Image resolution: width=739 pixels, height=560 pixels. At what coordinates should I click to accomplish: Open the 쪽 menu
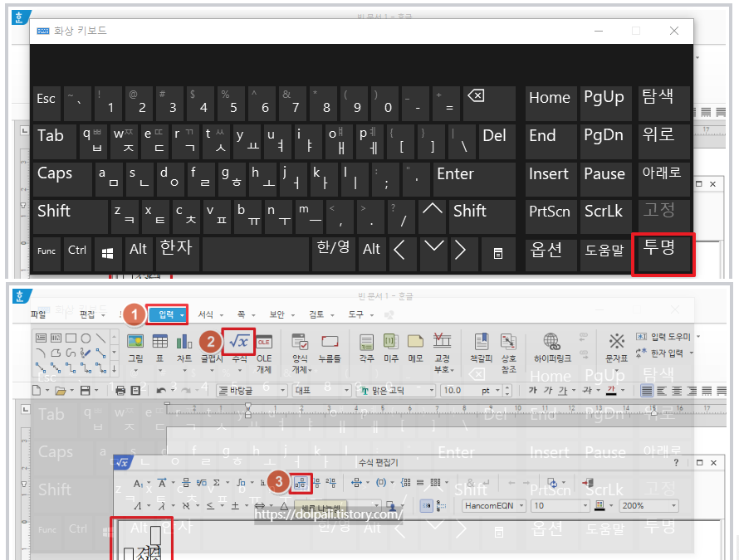click(241, 314)
